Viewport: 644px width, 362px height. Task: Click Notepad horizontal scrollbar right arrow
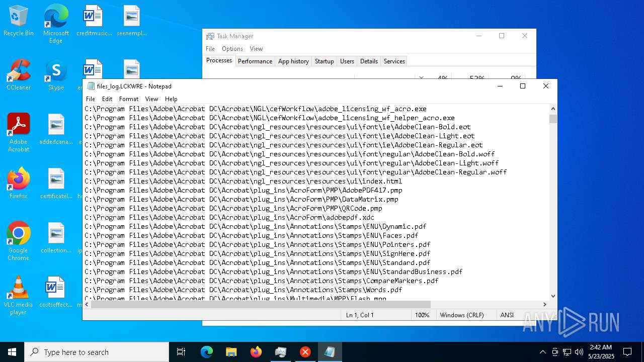(x=544, y=304)
